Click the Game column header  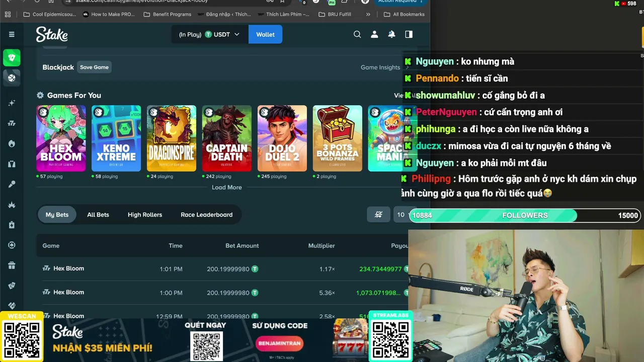point(51,245)
